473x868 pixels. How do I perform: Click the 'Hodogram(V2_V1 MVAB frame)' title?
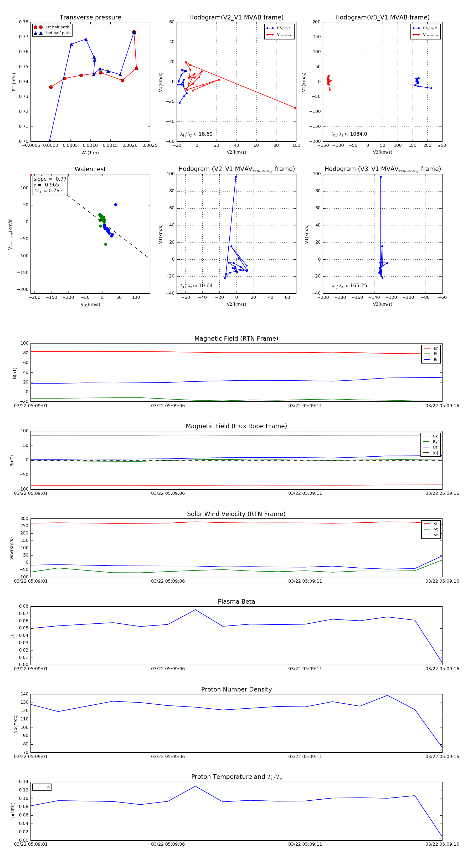pyautogui.click(x=236, y=18)
